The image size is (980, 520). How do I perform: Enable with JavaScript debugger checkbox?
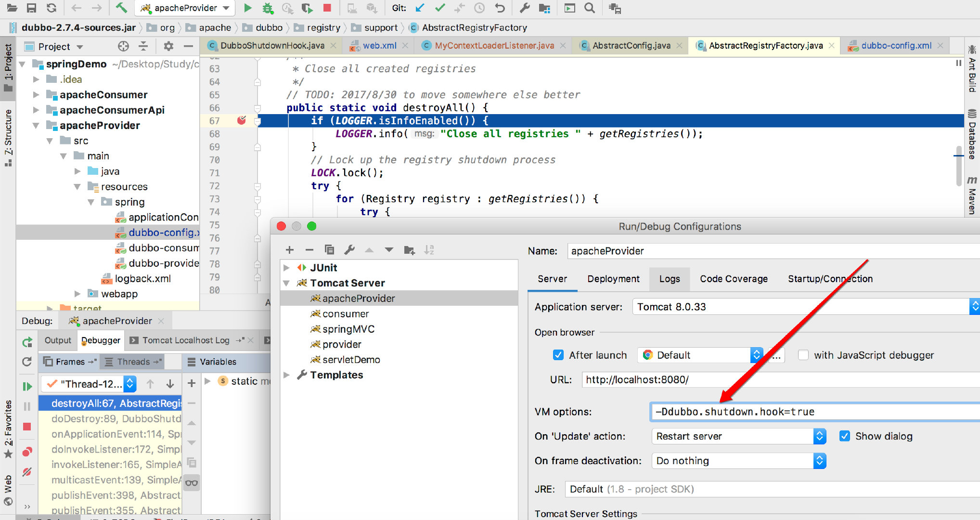(803, 355)
